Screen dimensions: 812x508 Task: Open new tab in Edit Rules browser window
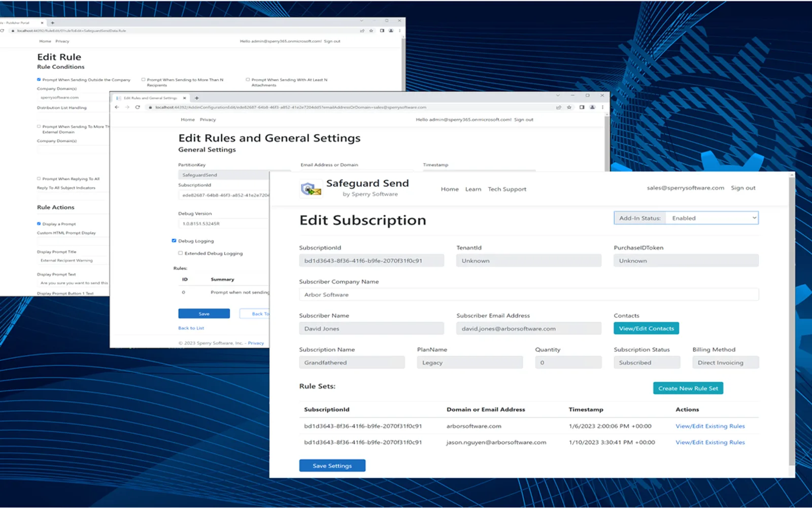pos(197,98)
